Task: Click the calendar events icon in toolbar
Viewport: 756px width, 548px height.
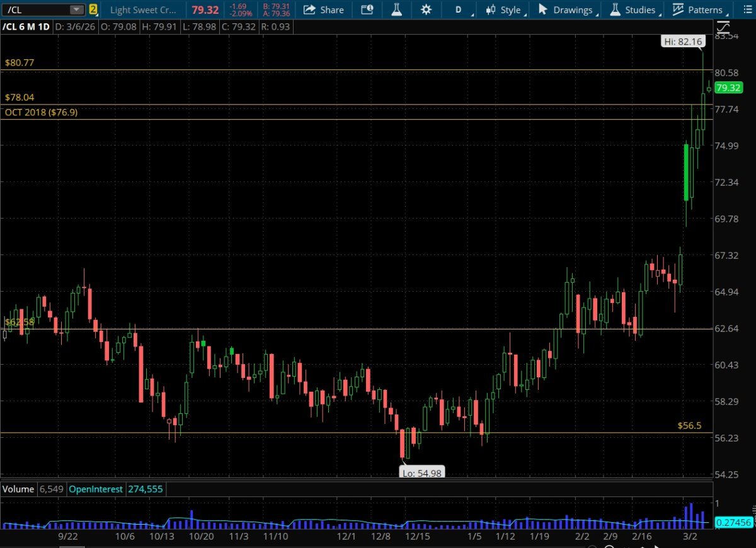Action: coord(367,9)
